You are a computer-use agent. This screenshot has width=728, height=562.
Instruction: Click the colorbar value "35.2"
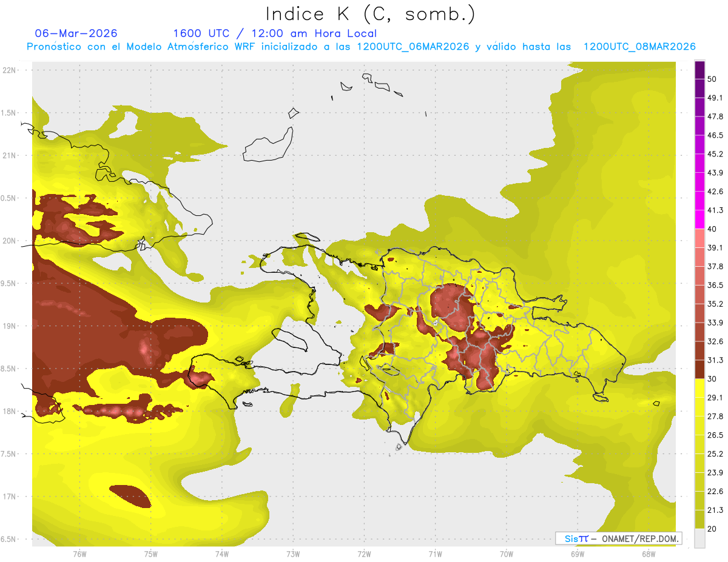pyautogui.click(x=715, y=304)
